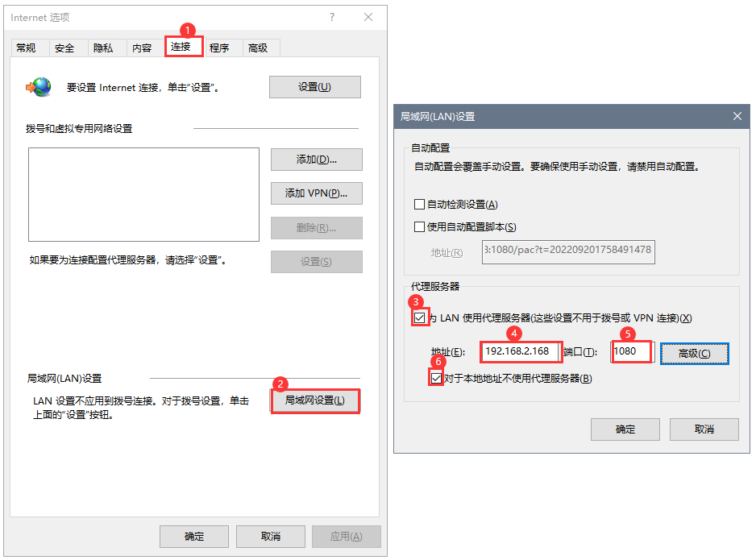Screen dimensions: 756x560
Task: Uncheck 对于本地地址不使用代理服务器
Action: point(436,378)
